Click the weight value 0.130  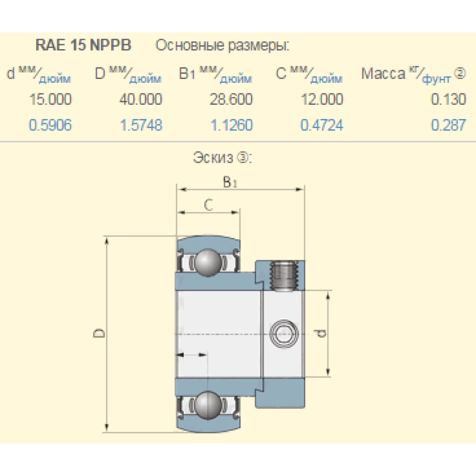pyautogui.click(x=448, y=100)
